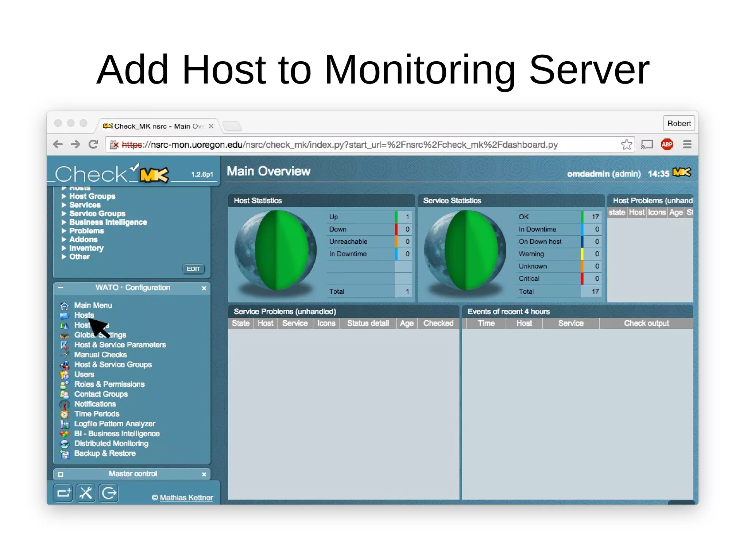Click the Down row in Host Statistics

click(369, 229)
